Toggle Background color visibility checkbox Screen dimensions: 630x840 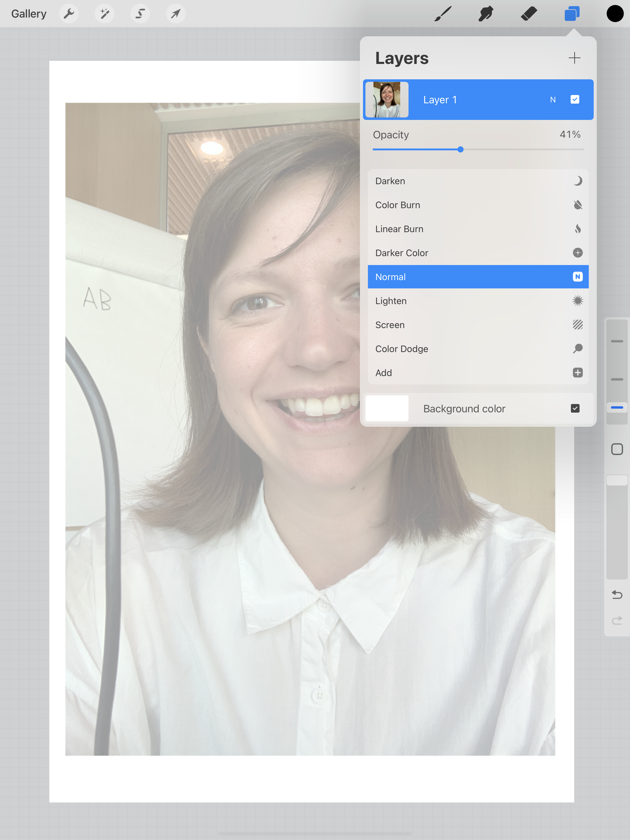[x=575, y=409]
